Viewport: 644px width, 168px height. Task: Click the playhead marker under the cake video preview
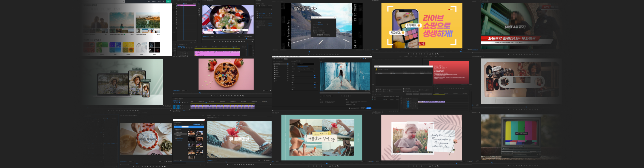pyautogui.click(x=137, y=164)
